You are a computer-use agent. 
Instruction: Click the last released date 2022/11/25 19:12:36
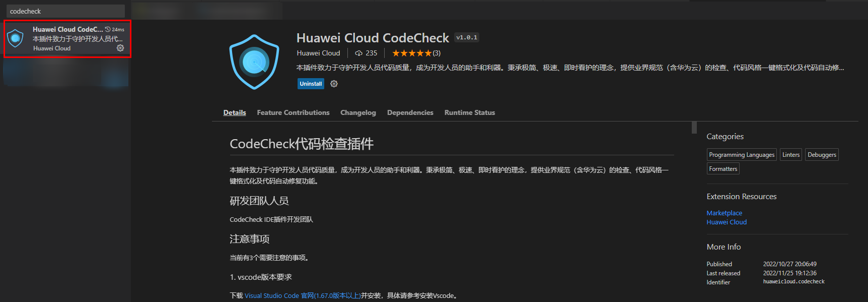(x=789, y=273)
